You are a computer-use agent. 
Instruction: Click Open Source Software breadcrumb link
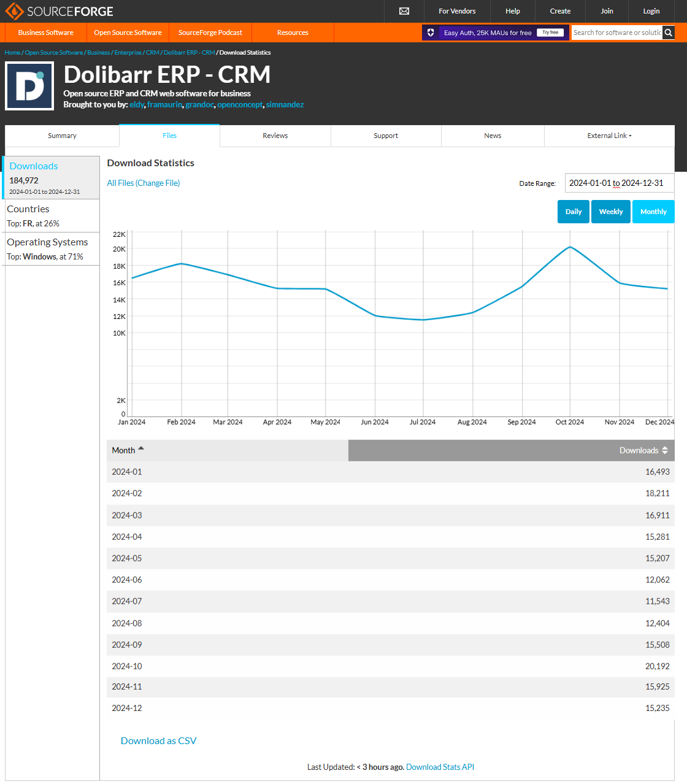[53, 53]
